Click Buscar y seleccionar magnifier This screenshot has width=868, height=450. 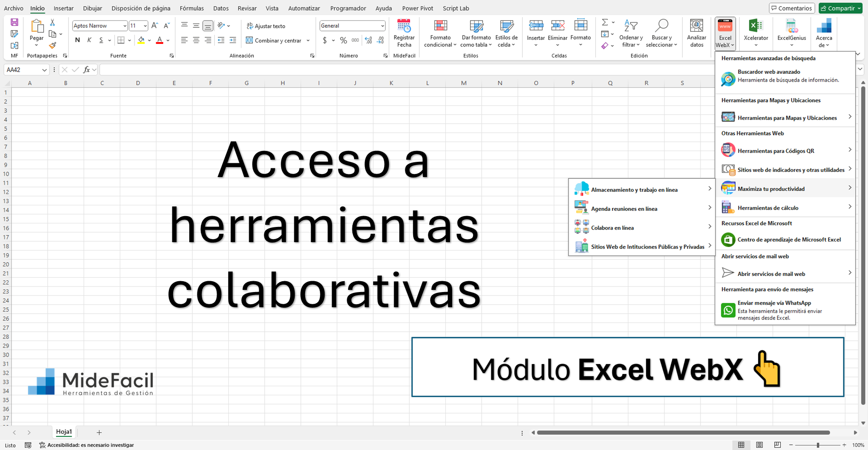click(x=661, y=26)
